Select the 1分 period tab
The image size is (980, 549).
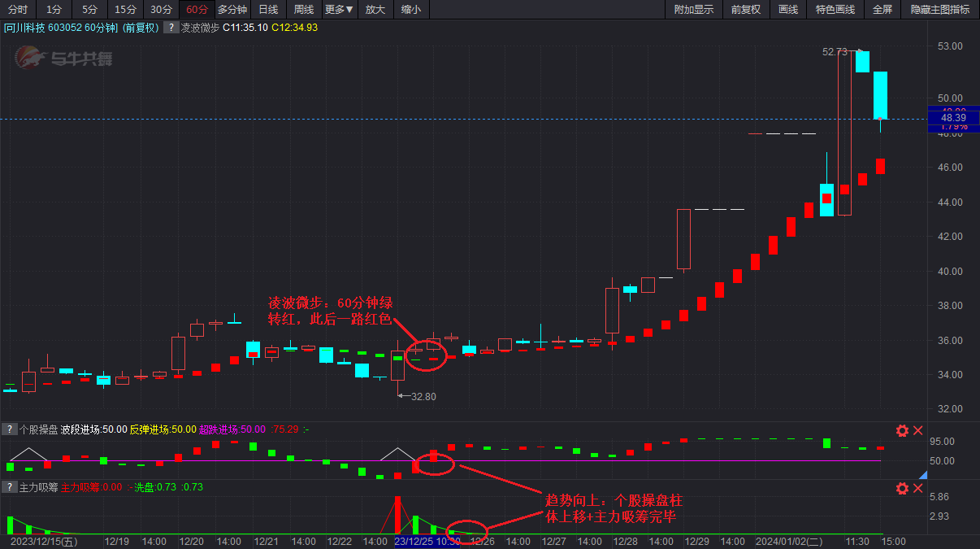tap(54, 10)
